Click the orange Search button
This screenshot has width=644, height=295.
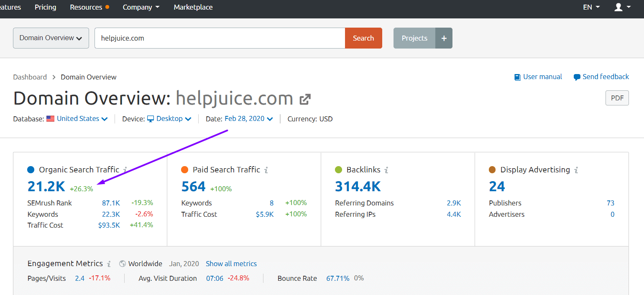coord(363,38)
